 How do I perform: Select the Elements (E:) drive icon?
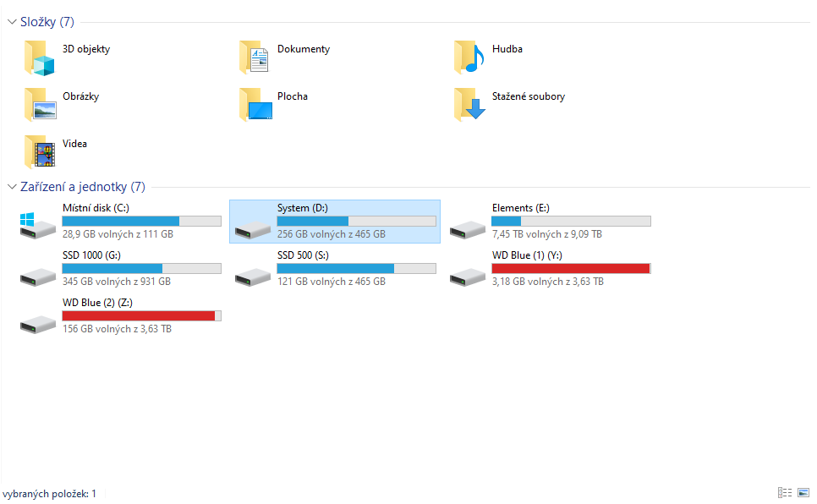(468, 229)
